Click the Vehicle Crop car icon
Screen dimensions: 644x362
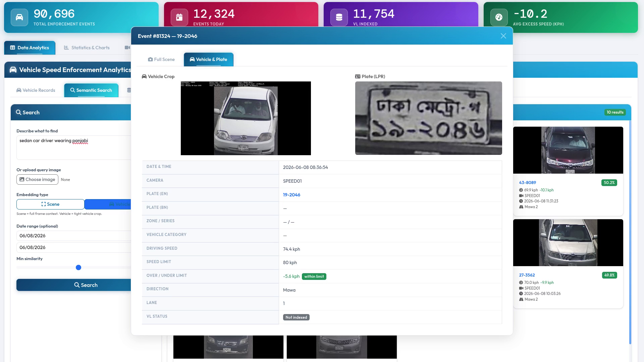coord(144,76)
